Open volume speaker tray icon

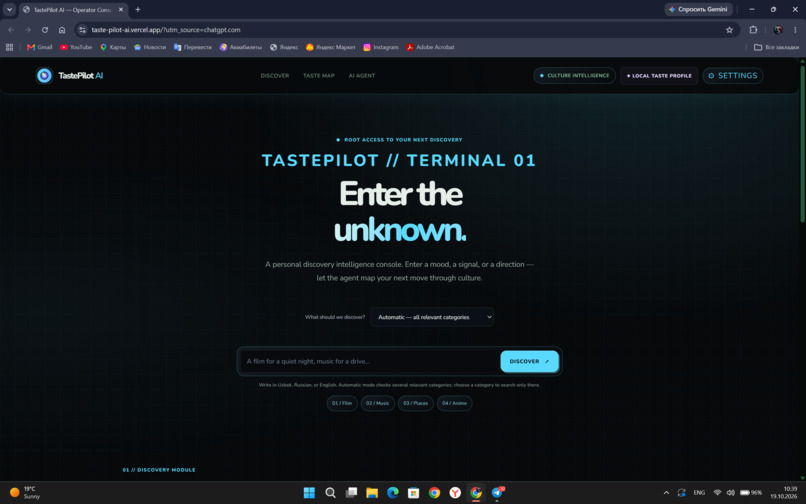pos(730,493)
